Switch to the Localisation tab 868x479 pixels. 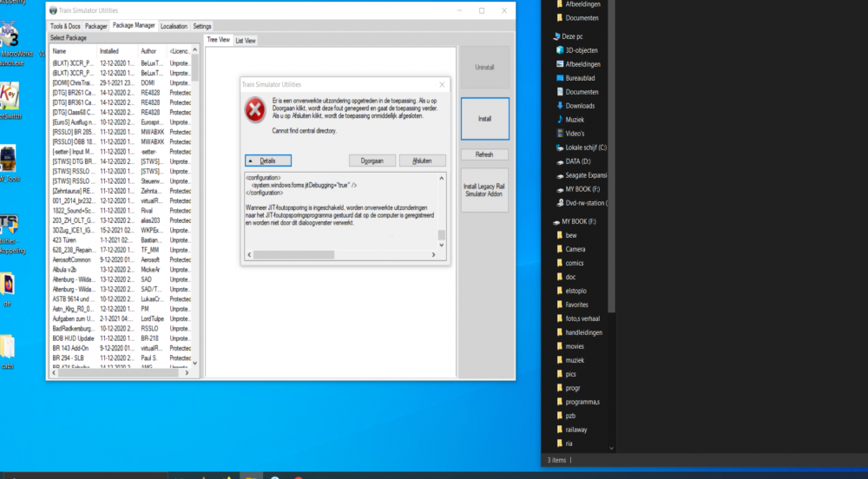tap(174, 27)
